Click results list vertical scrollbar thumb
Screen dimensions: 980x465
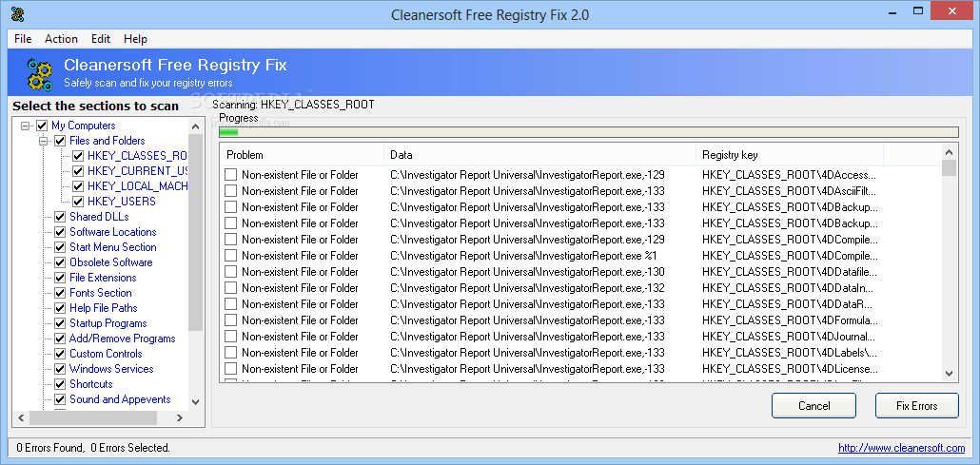(x=950, y=167)
